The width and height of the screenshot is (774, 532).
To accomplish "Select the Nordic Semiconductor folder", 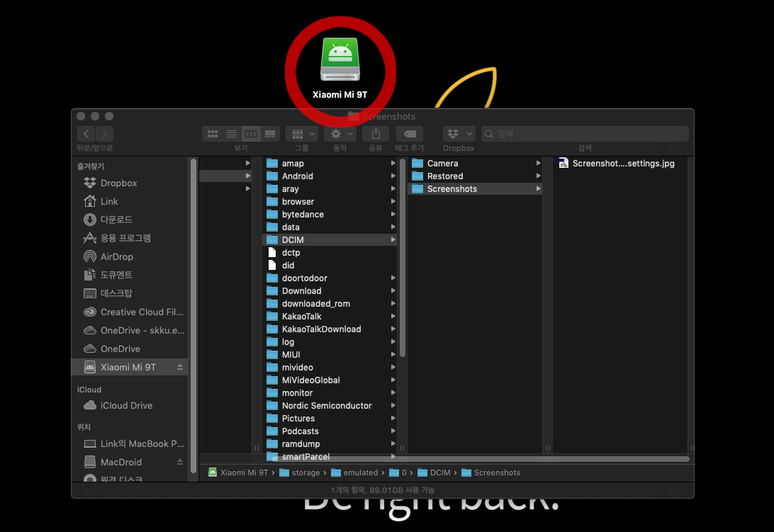I will [x=330, y=406].
